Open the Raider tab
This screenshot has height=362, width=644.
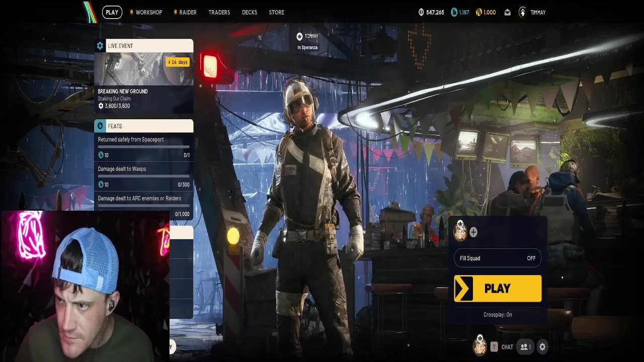188,12
